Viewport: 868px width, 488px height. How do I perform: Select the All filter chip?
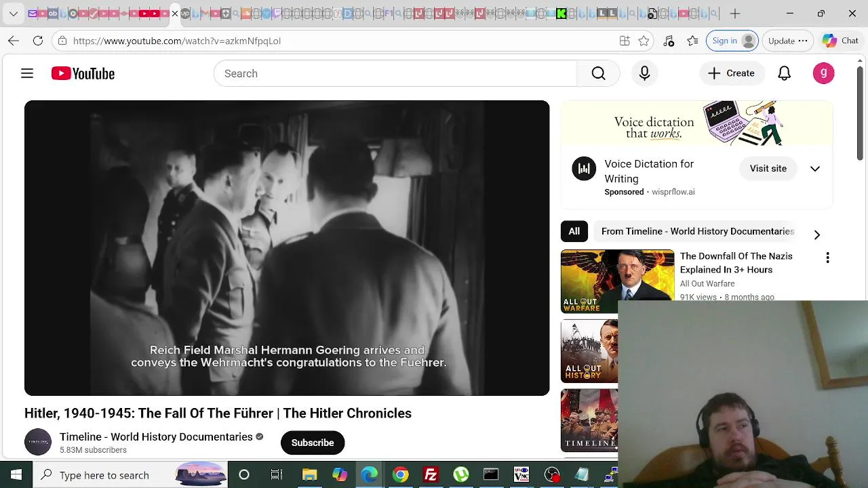point(574,231)
